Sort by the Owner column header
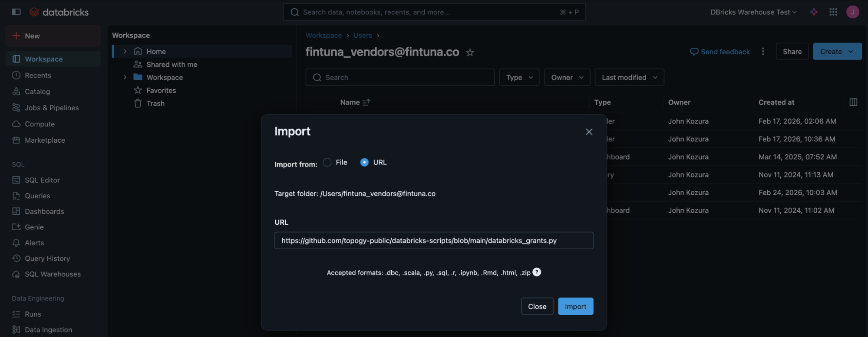The image size is (868, 337). coord(679,102)
